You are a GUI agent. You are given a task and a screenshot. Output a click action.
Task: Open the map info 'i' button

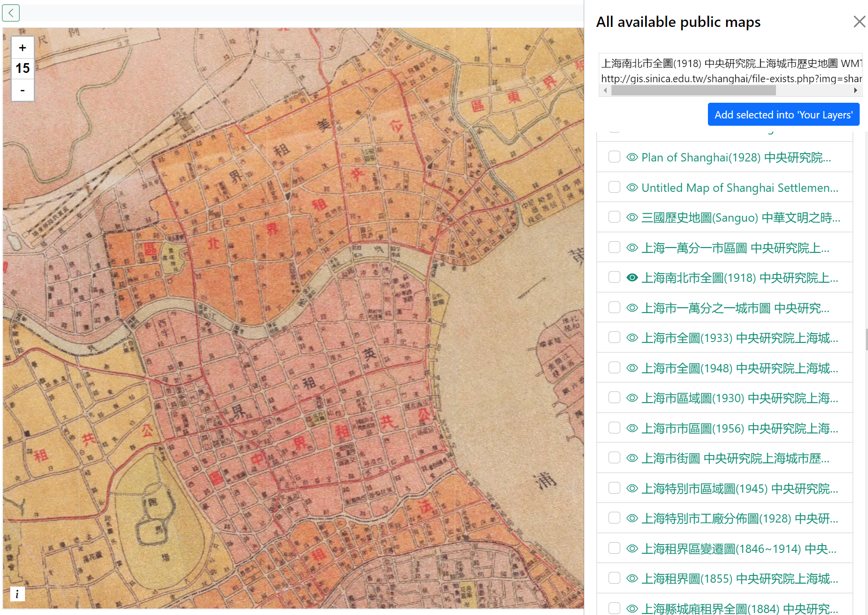(x=17, y=594)
